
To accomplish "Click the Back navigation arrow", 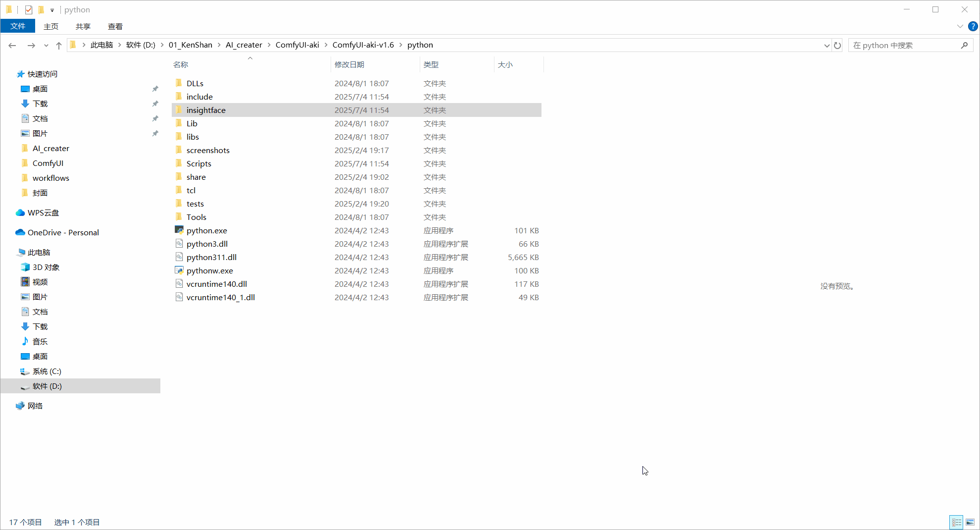I will tap(12, 46).
